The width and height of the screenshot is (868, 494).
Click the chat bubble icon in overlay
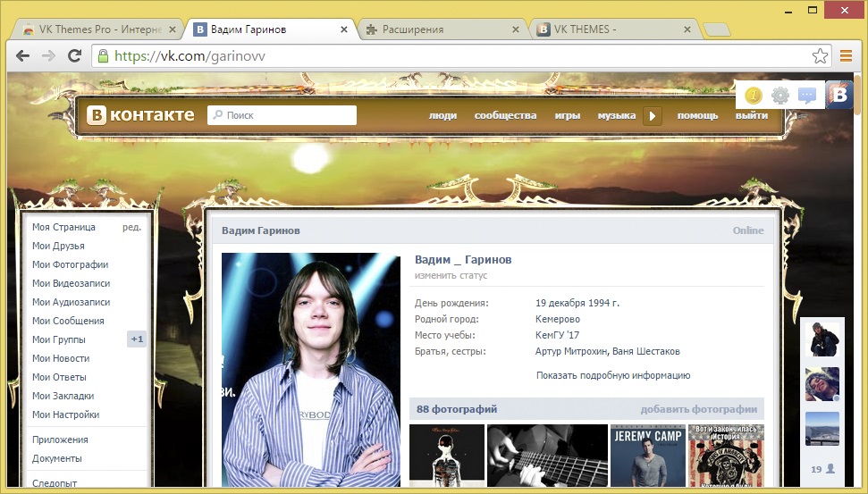pos(807,96)
